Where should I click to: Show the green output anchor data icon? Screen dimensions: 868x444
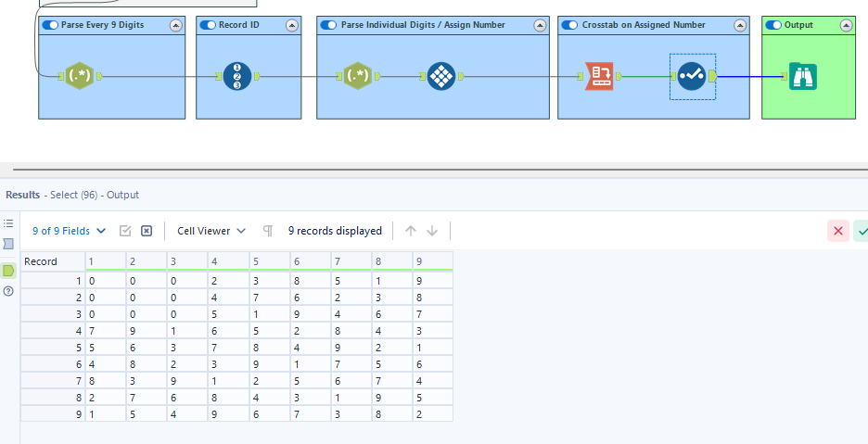pyautogui.click(x=9, y=270)
